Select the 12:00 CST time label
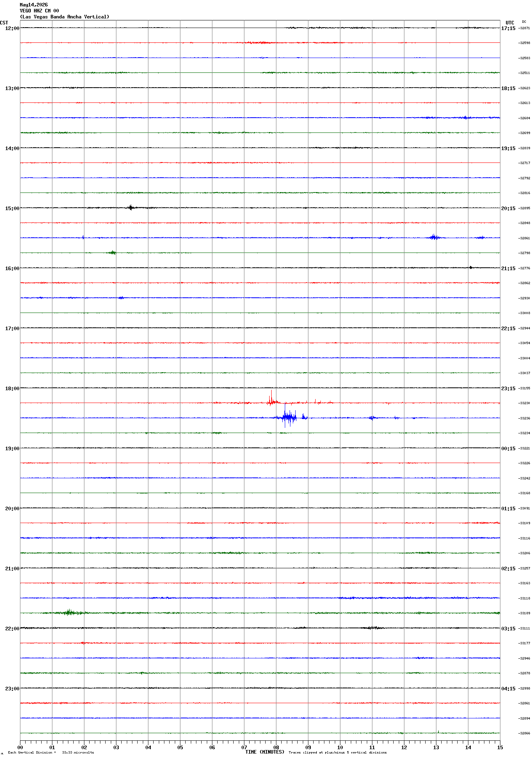532x758 pixels. tap(12, 28)
